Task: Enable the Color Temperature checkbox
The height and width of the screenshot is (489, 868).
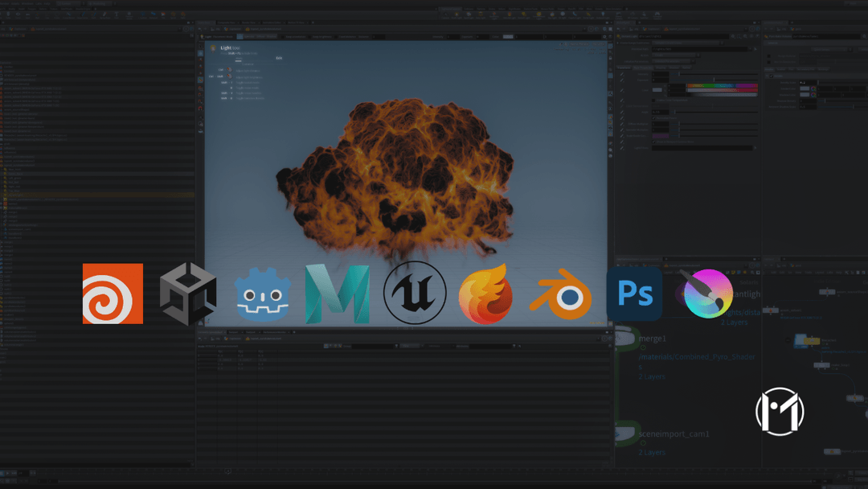Action: pyautogui.click(x=653, y=101)
